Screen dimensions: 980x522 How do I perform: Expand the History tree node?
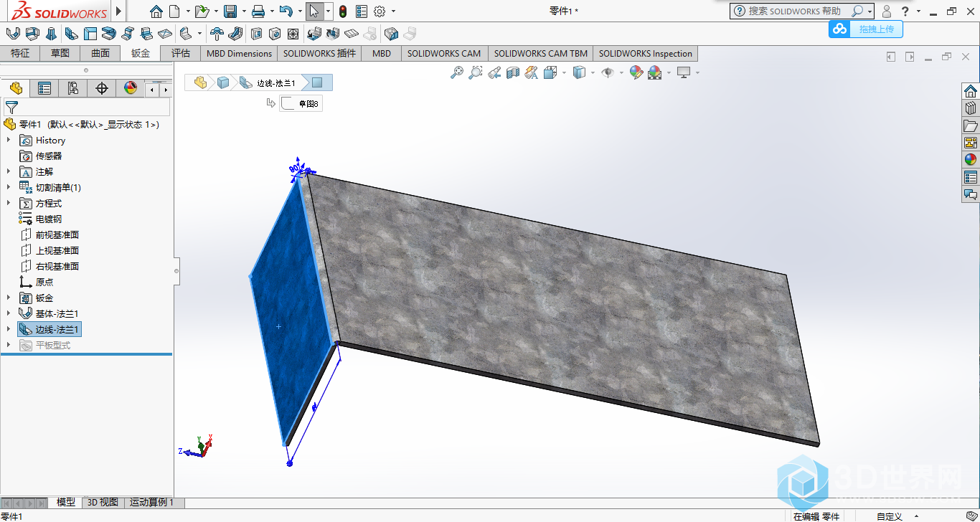point(9,140)
